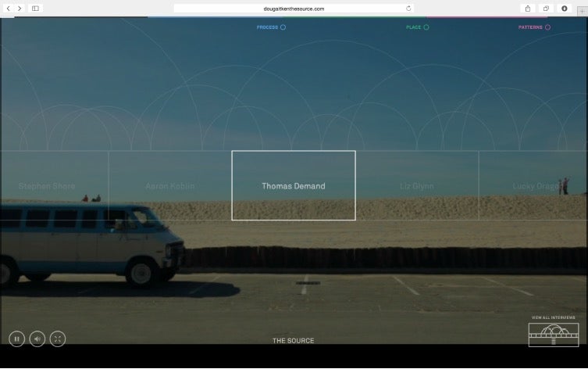Reload the page from the address bar
Screen dimensions: 588x369
coord(408,9)
